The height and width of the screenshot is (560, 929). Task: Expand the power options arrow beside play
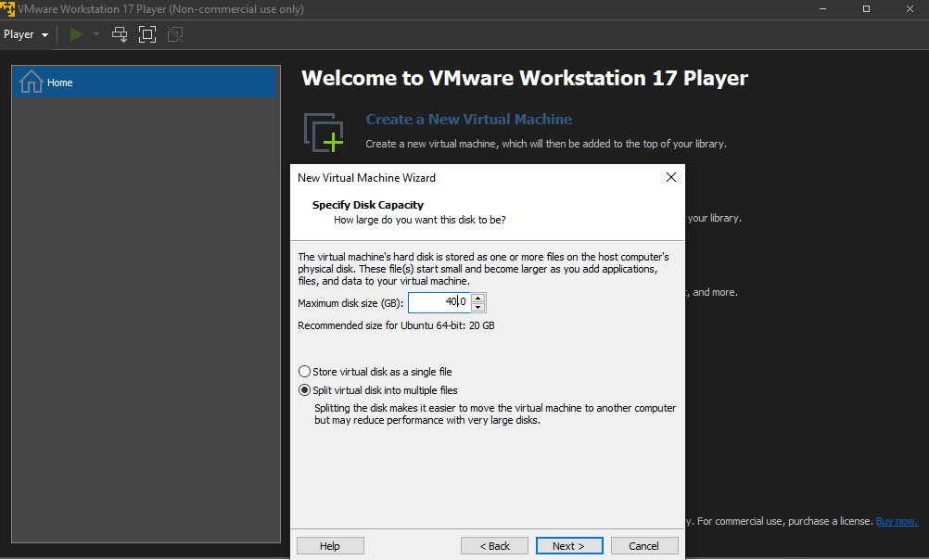(x=96, y=34)
